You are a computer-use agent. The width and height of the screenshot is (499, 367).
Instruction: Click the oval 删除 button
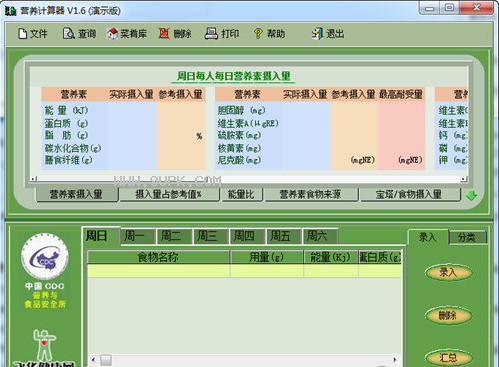448,315
